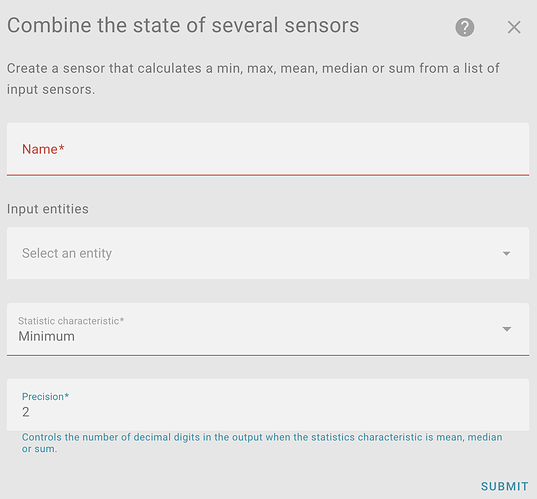Open the help question mark icon

pos(464,27)
